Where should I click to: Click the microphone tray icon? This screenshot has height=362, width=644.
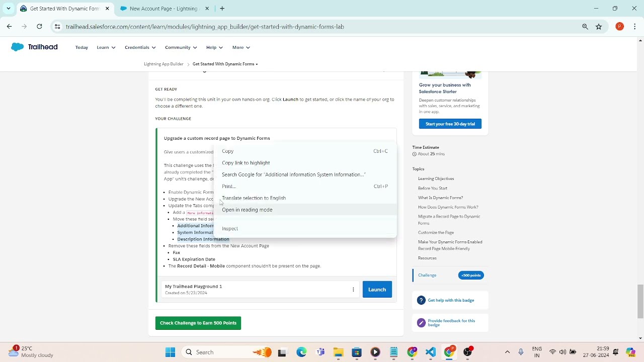(521, 352)
